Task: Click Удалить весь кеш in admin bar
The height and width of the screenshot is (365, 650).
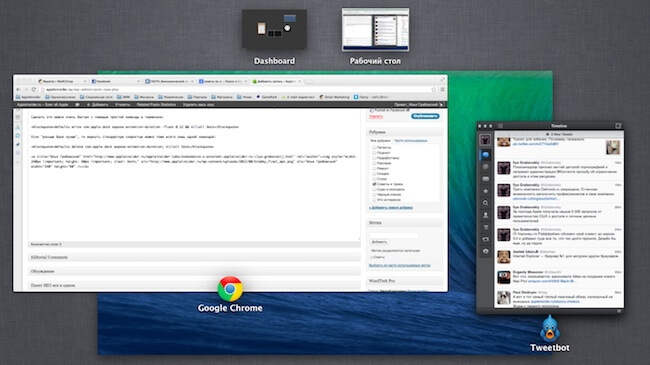Action: click(x=198, y=105)
